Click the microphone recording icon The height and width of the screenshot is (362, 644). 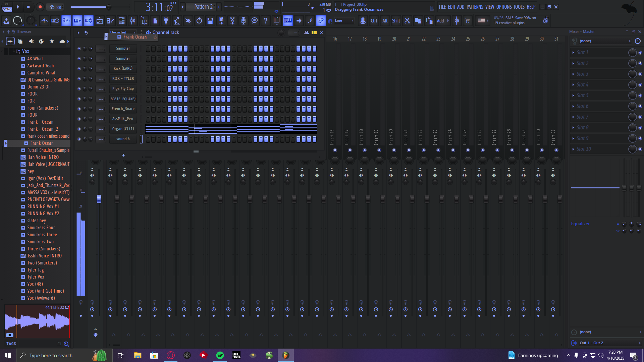point(244,21)
